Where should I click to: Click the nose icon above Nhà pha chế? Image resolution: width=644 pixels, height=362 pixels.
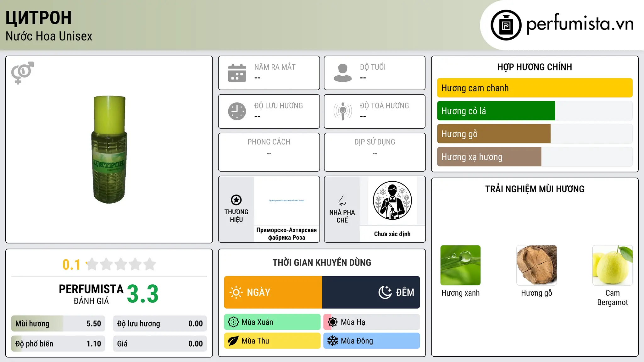pos(342,200)
